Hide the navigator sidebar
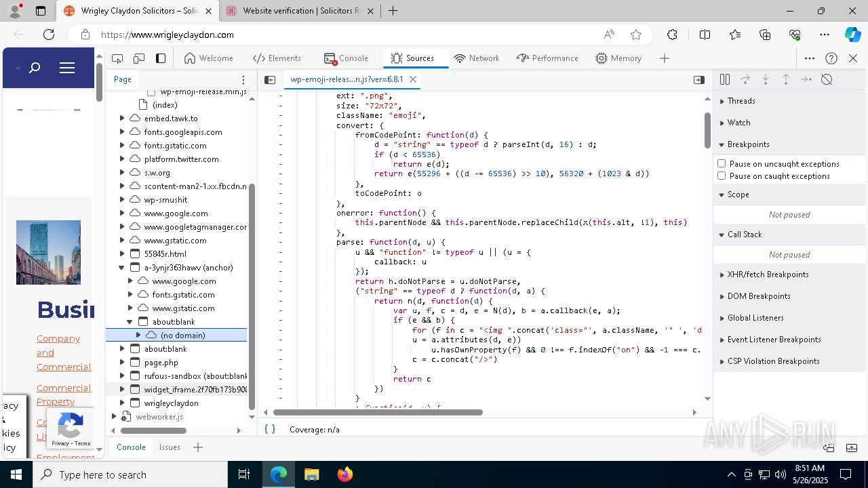This screenshot has width=868, height=488. tap(270, 80)
